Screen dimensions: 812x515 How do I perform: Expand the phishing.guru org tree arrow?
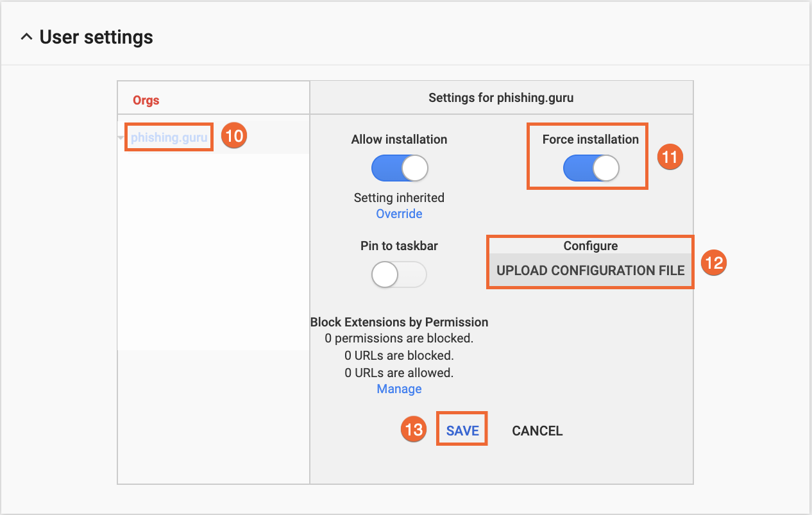coord(122,137)
